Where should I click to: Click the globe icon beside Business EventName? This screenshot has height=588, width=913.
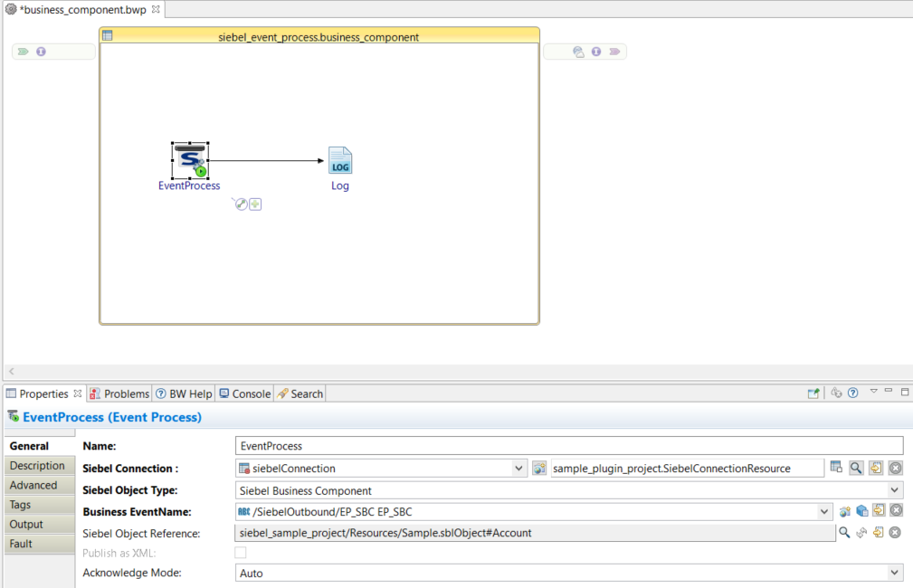(x=845, y=512)
